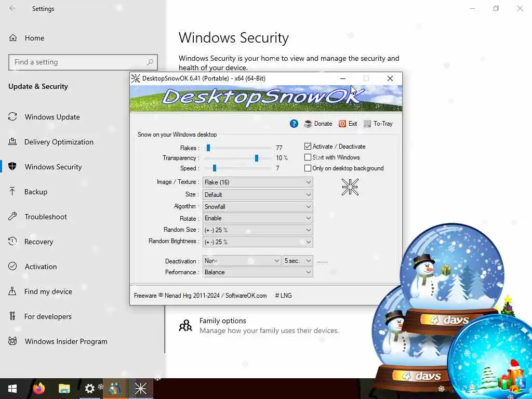Select Find my device in Settings sidebar

[48, 291]
